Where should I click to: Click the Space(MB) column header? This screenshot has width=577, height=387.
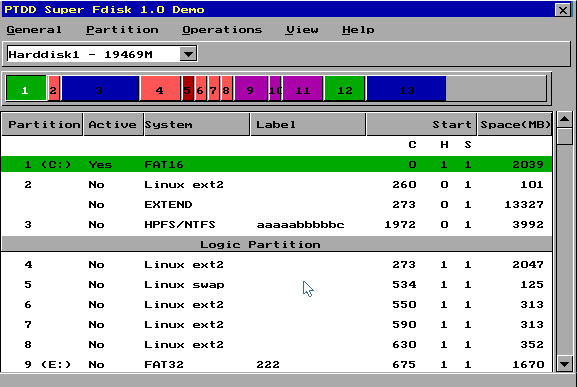point(514,124)
